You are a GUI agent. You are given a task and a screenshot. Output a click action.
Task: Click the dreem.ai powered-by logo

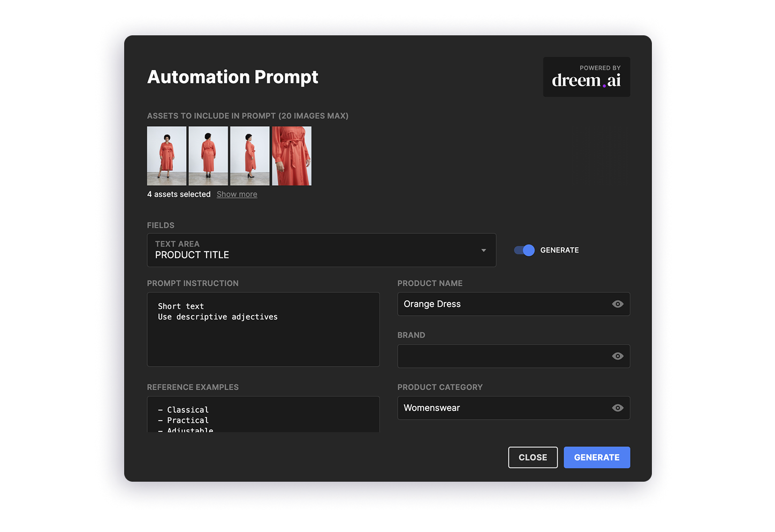click(587, 77)
